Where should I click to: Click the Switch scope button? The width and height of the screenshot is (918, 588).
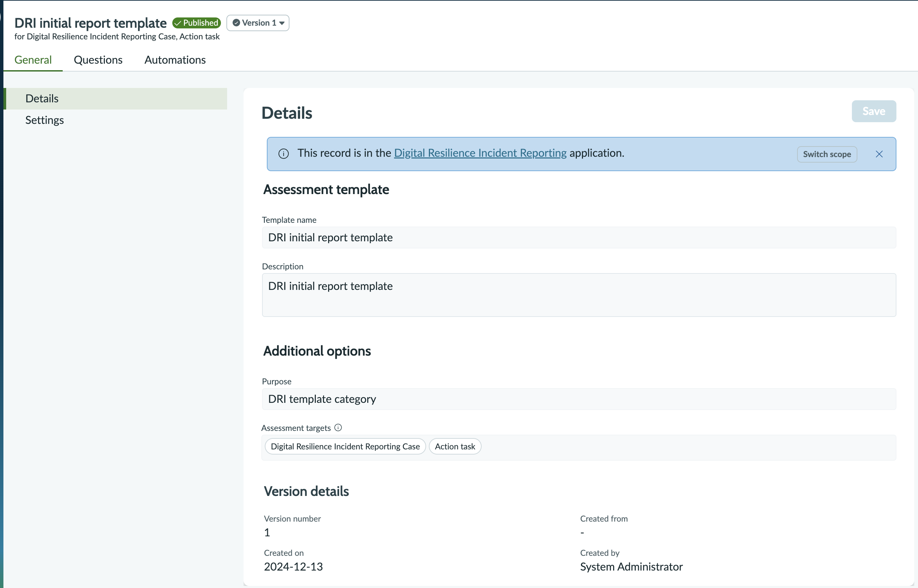click(827, 154)
